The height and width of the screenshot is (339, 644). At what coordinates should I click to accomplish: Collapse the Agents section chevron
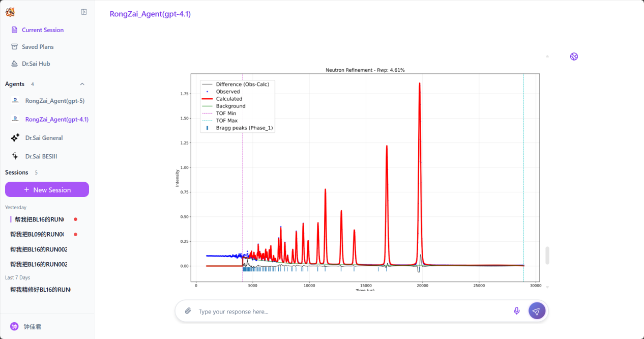pos(82,84)
